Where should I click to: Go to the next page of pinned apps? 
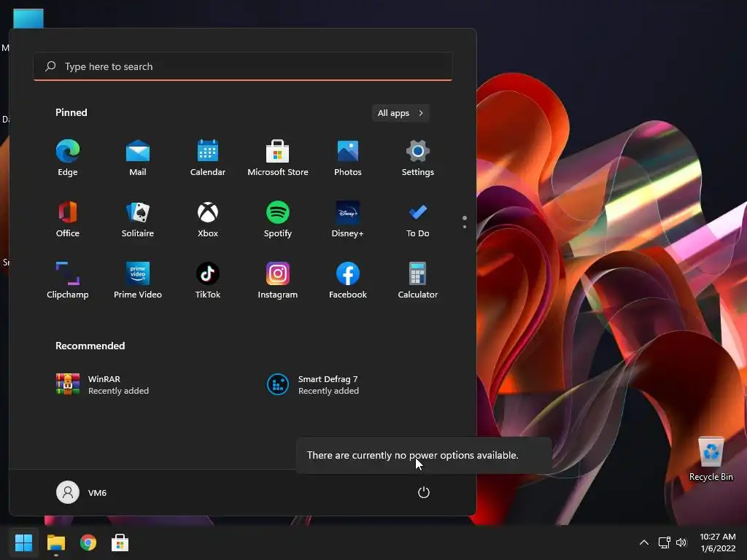pos(465,227)
